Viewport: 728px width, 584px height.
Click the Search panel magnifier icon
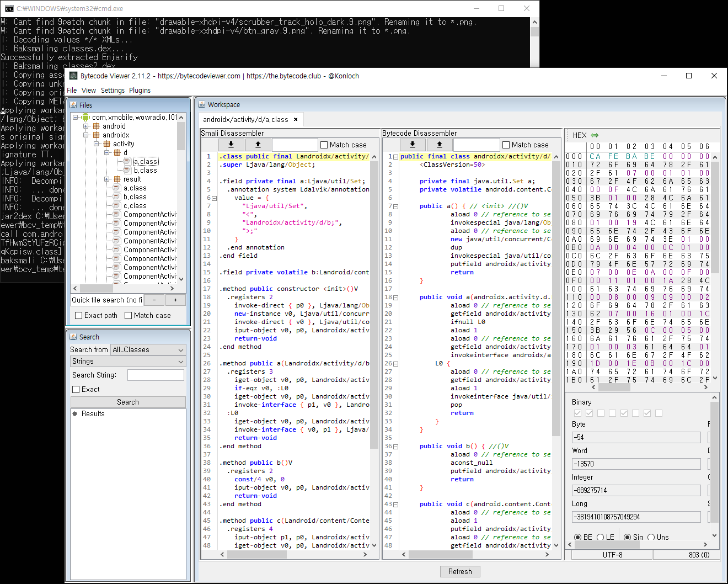pos(74,336)
